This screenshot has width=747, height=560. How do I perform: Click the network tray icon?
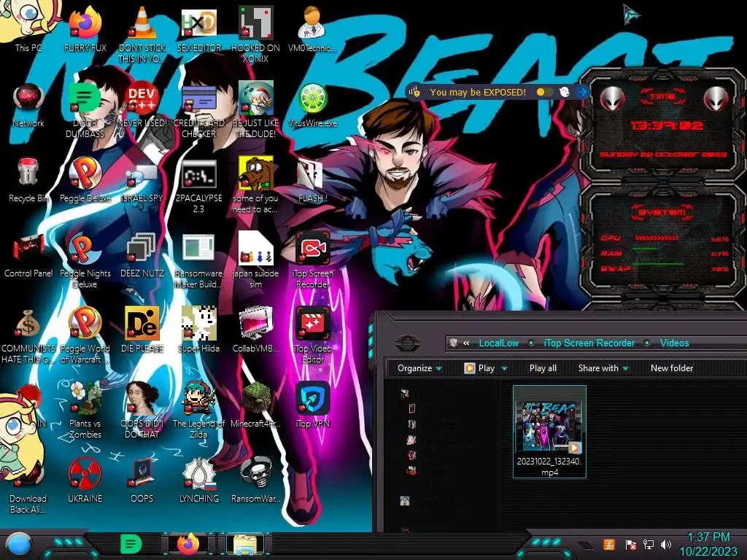[649, 544]
